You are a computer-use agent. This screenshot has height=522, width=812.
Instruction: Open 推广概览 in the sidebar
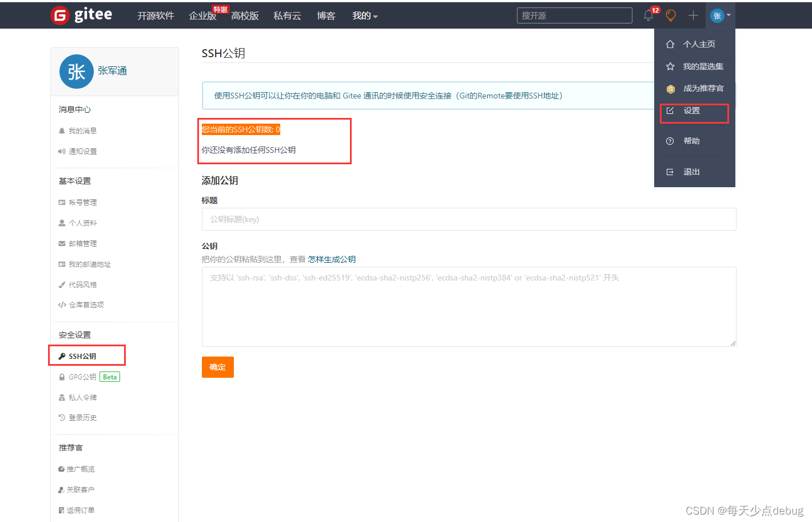pos(81,469)
